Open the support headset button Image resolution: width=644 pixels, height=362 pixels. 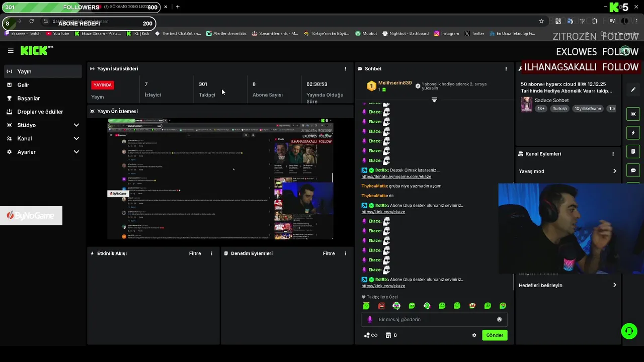[x=629, y=331]
